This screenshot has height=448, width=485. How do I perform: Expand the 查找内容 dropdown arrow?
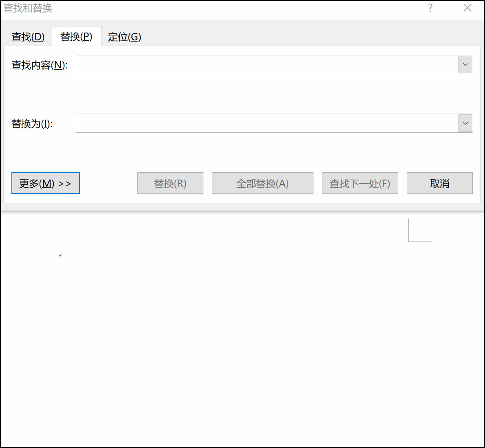[x=465, y=65]
